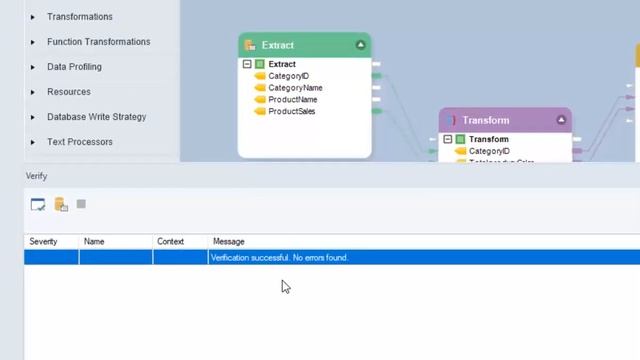Sort by Message column header
The image size is (640, 360).
[x=424, y=242]
